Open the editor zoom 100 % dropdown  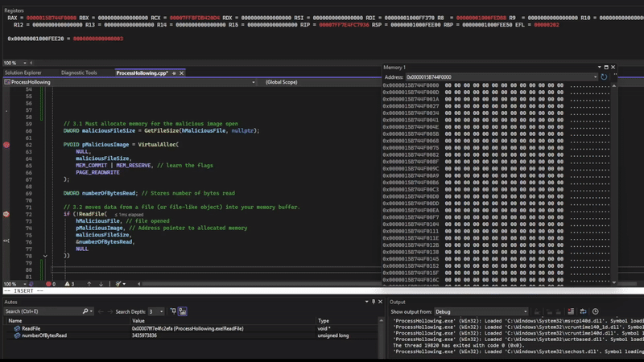coord(25,284)
